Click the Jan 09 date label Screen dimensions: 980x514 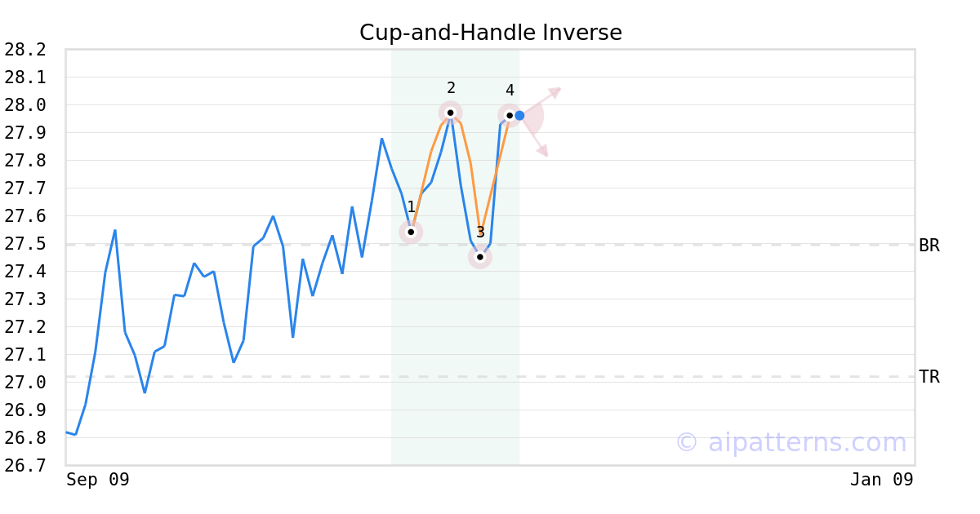(x=881, y=480)
